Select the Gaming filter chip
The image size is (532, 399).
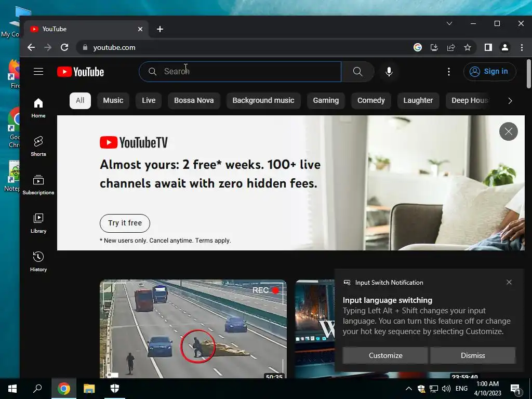(326, 100)
